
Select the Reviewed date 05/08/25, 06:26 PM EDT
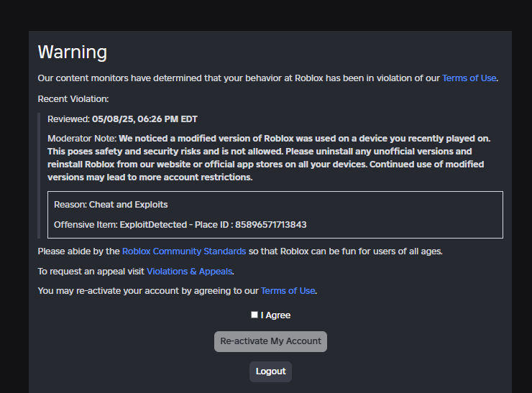(145, 119)
